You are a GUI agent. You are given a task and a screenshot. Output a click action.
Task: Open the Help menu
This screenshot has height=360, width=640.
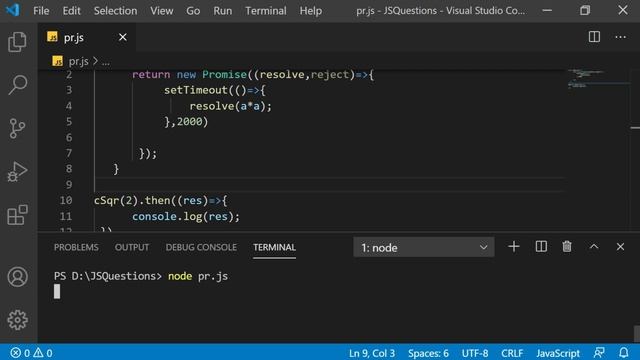[311, 11]
